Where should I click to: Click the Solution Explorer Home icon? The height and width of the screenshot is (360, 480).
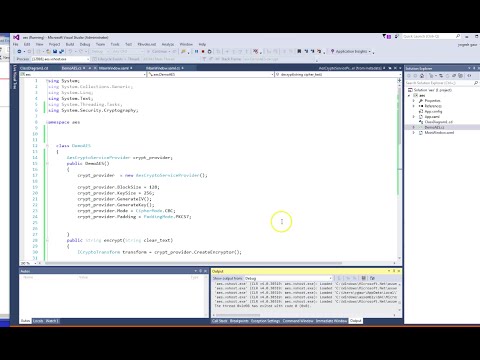(x=422, y=76)
